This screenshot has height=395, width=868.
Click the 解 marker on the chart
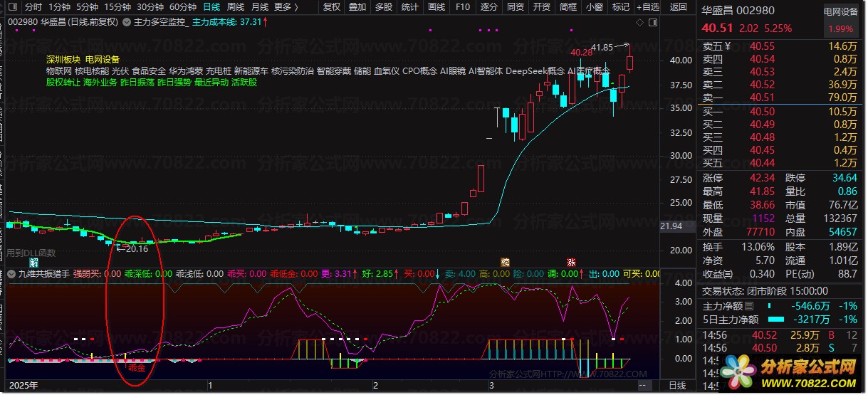[x=33, y=262]
